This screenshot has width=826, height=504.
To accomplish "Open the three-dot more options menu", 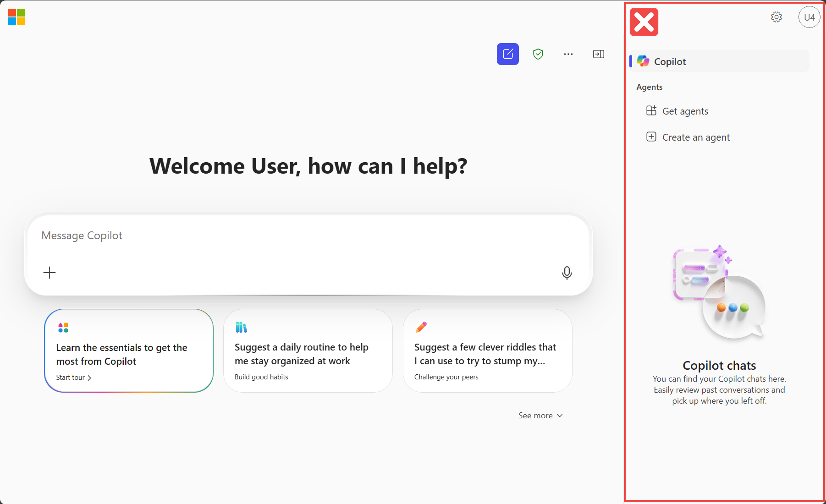I will click(568, 54).
